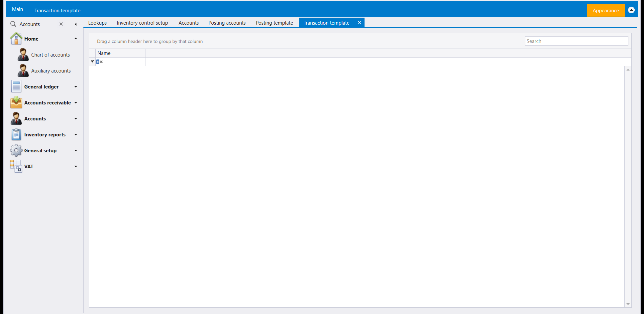This screenshot has width=644, height=314.
Task: Expand the Accounts section
Action: point(76,118)
